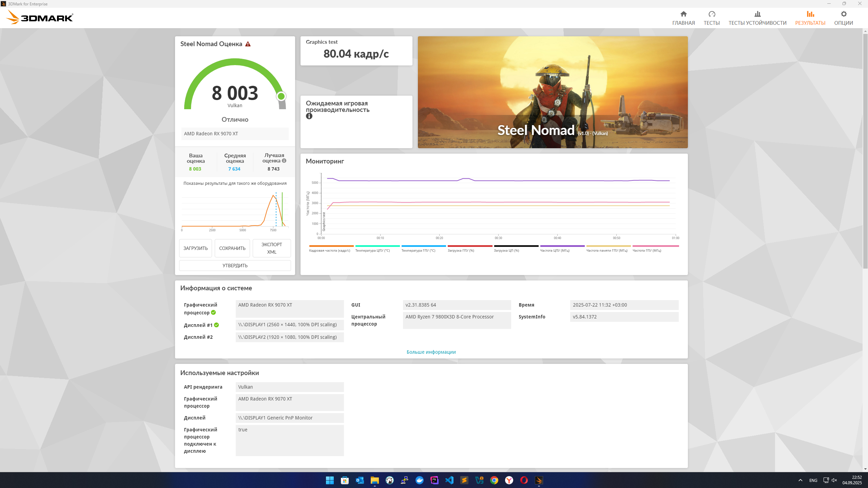Switch to the РЕЗУЛЬТАТЫ tab
Image resolution: width=868 pixels, height=488 pixels.
pyautogui.click(x=810, y=18)
